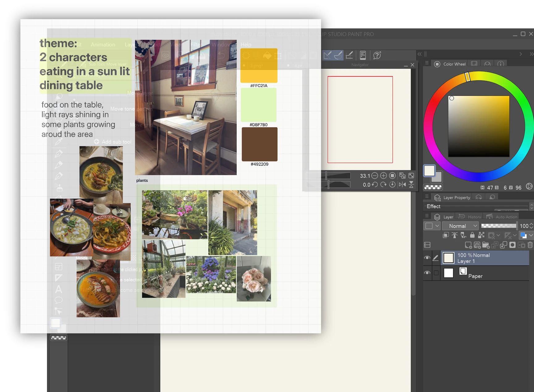Toggle Set as Reference Layer lighthouse icon

click(455, 235)
